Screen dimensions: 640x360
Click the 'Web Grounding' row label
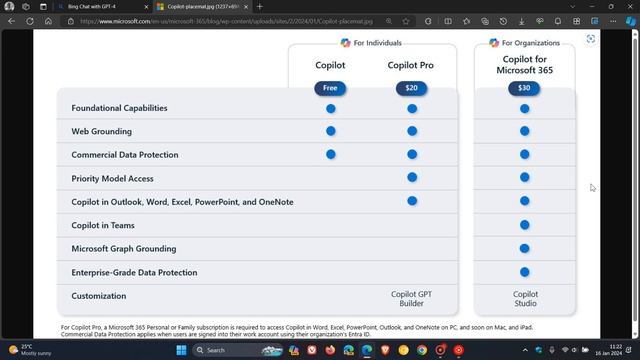click(102, 131)
